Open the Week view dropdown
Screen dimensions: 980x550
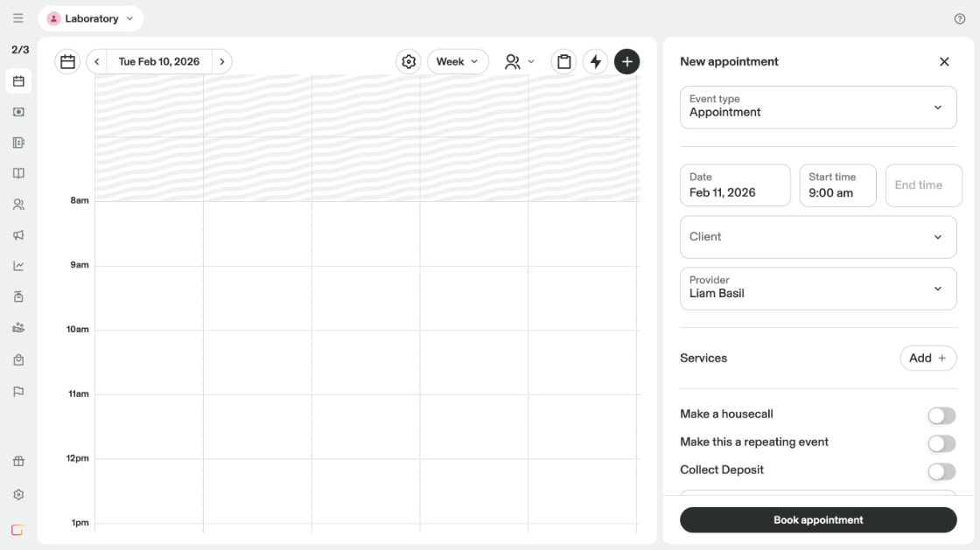coord(458,62)
